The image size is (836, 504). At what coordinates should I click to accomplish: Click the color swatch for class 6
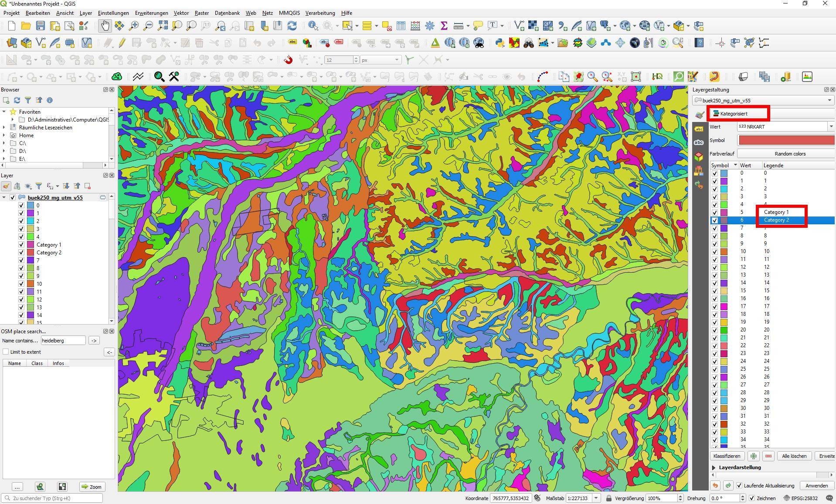point(724,220)
